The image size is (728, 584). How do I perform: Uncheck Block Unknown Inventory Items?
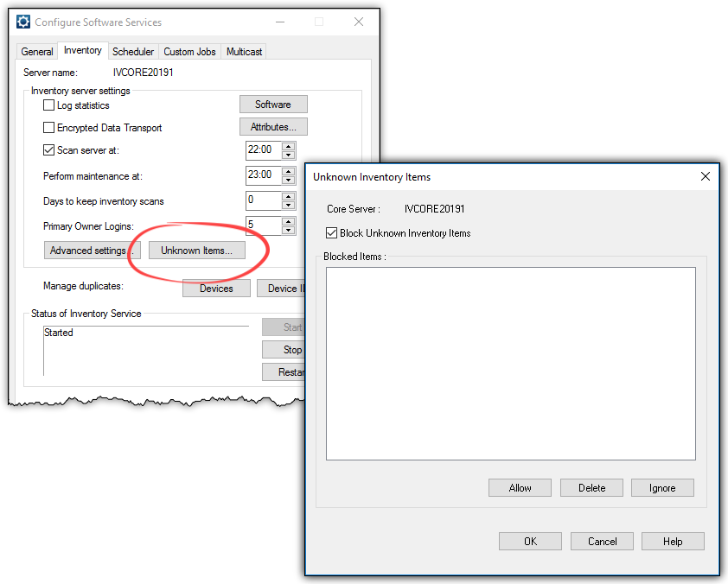332,233
